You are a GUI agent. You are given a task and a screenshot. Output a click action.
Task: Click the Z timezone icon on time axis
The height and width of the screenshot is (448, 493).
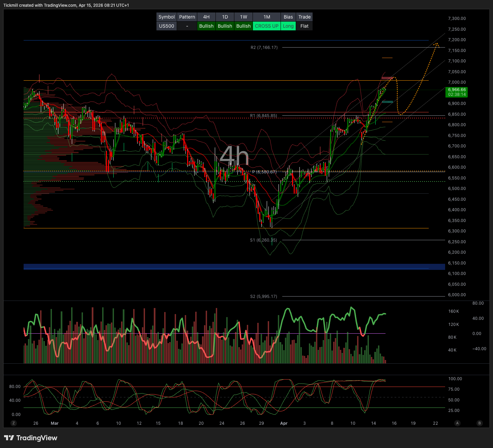(13, 423)
